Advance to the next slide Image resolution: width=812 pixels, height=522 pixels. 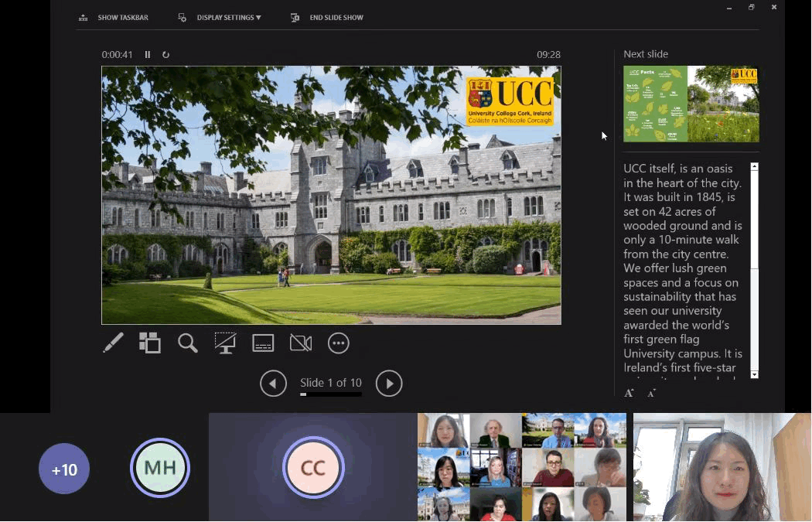(x=389, y=383)
